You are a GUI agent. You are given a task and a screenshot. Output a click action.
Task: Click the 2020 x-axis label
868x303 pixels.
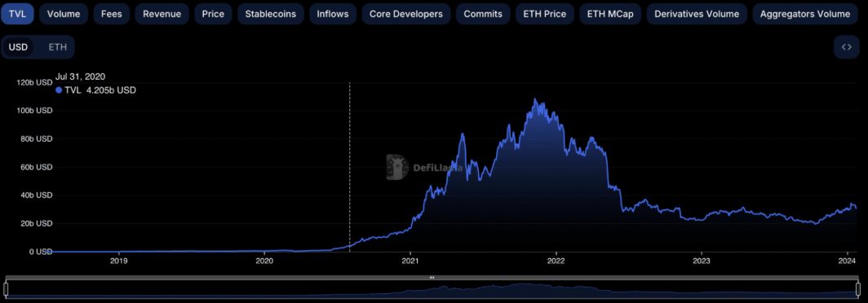click(x=264, y=261)
